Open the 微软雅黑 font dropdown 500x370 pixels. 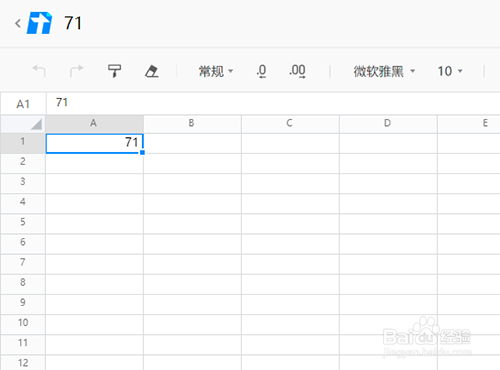click(x=384, y=71)
